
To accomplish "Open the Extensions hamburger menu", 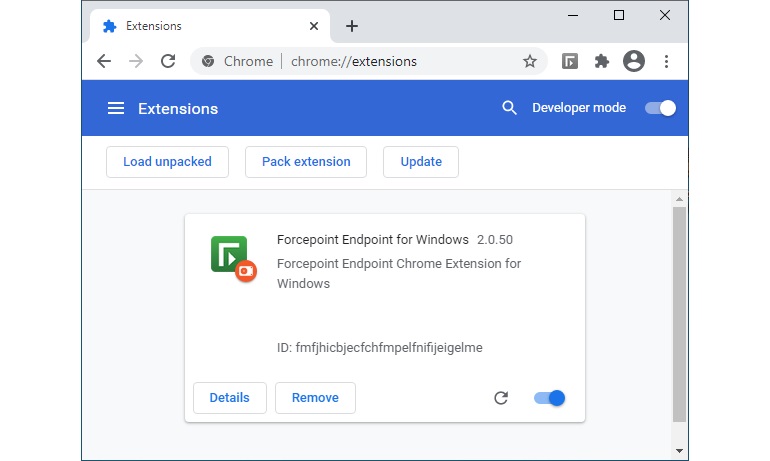I will click(116, 108).
